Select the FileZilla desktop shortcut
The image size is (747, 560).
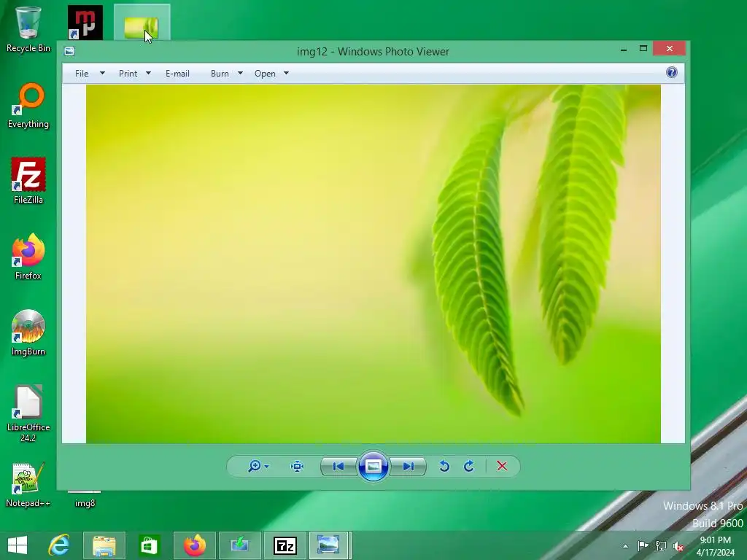click(x=28, y=181)
